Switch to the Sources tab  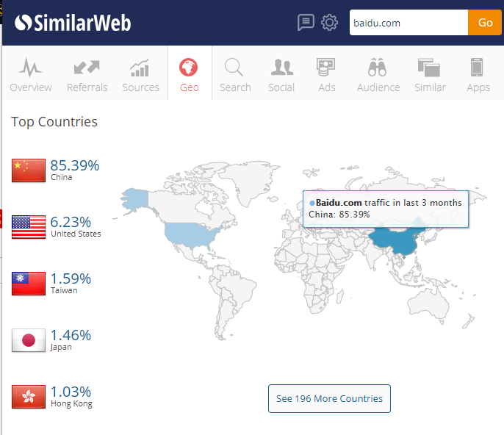[x=140, y=75]
